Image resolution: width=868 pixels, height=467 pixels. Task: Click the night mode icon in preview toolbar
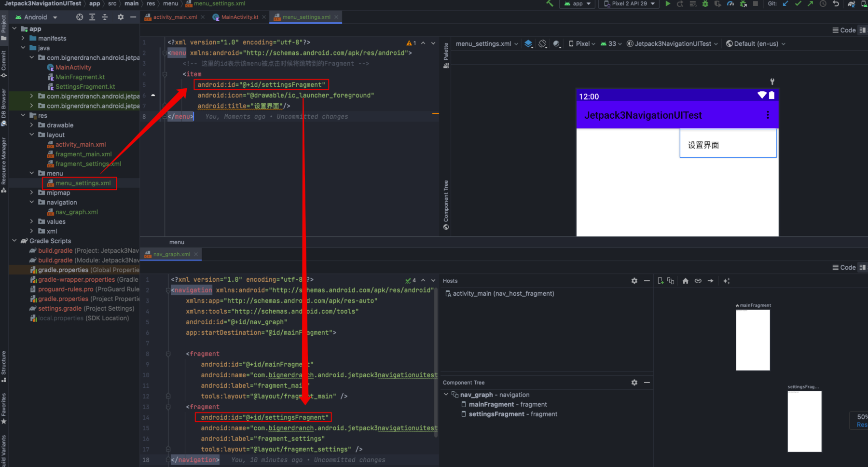coord(557,44)
